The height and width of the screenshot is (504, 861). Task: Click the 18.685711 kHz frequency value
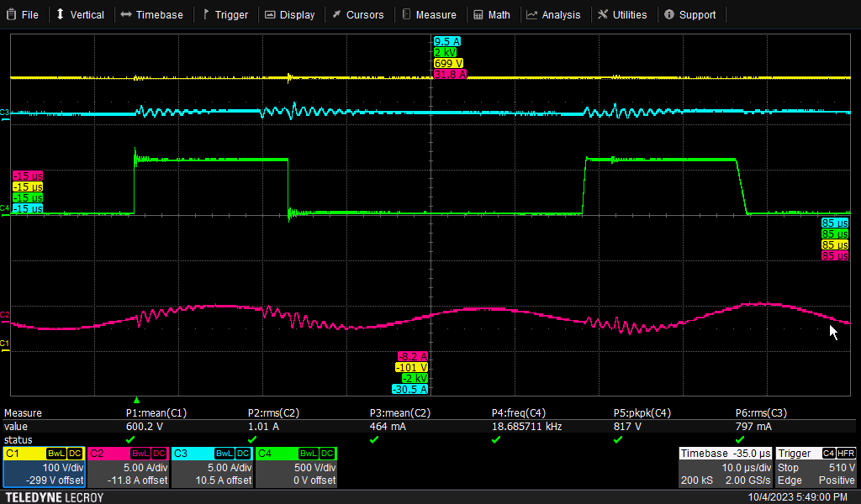click(526, 426)
